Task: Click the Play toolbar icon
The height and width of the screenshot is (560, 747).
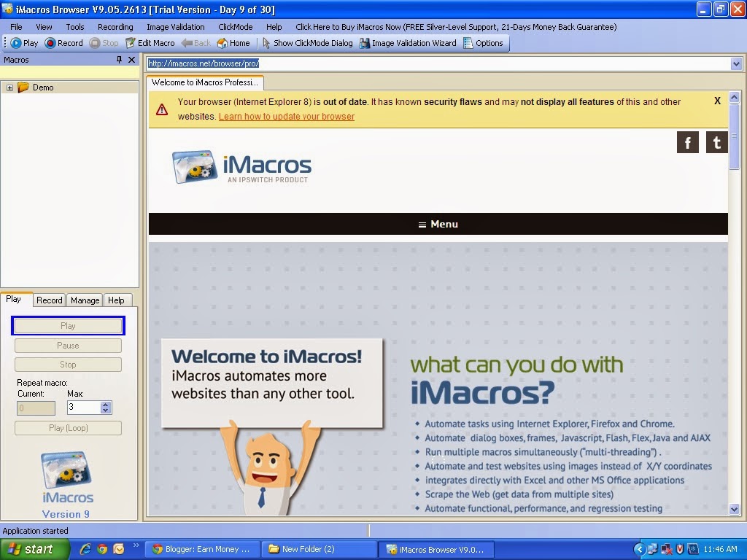Action: coord(24,43)
